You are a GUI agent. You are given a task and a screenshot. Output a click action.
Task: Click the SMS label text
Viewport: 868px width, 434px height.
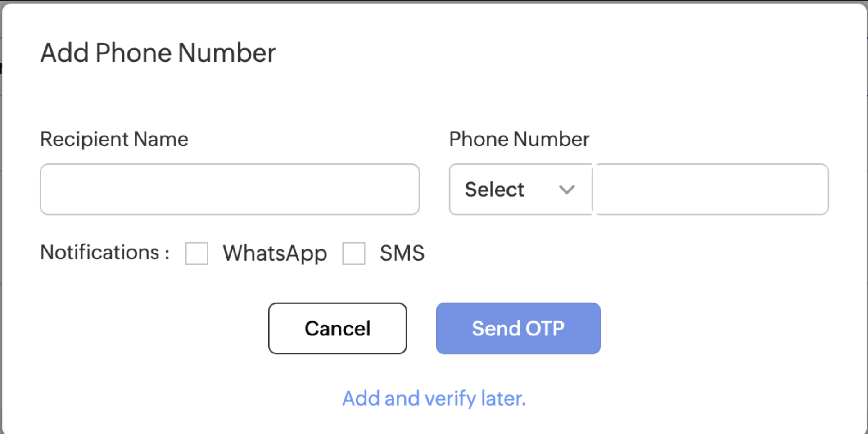click(x=402, y=253)
